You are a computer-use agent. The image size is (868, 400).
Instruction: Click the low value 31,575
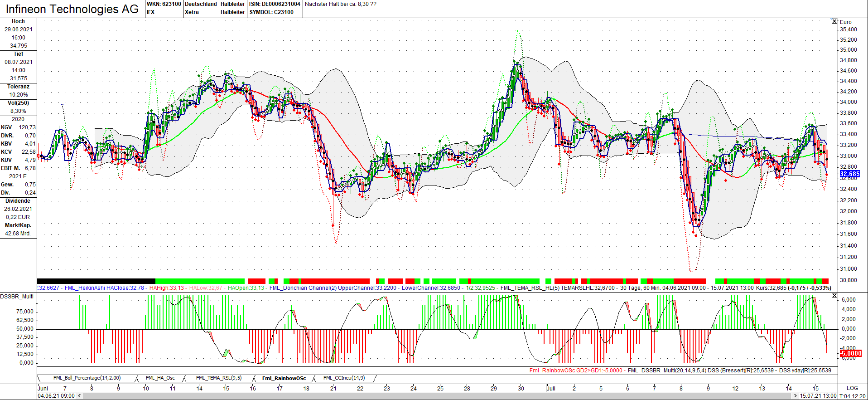pos(19,78)
